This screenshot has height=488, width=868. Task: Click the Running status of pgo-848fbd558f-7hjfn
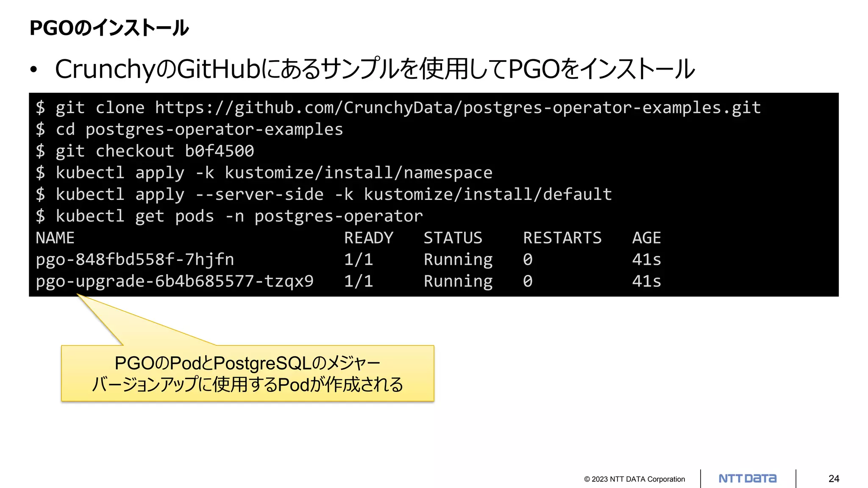[458, 259]
